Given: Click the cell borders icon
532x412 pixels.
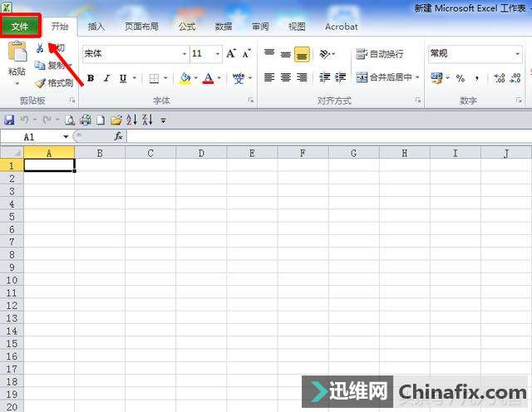Looking at the screenshot, I should (x=154, y=78).
